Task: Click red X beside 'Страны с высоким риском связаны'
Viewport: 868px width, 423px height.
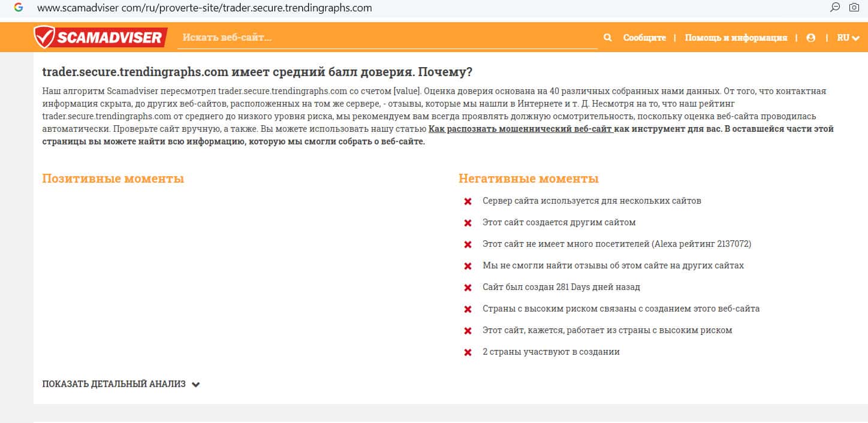Action: tap(468, 309)
